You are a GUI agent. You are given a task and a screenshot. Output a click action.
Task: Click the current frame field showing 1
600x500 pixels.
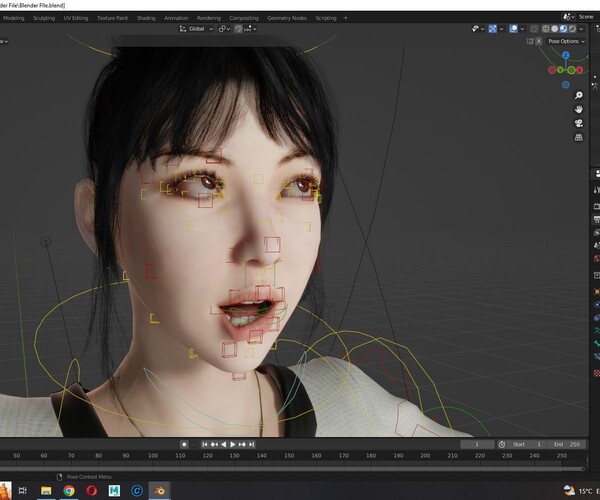tap(477, 445)
